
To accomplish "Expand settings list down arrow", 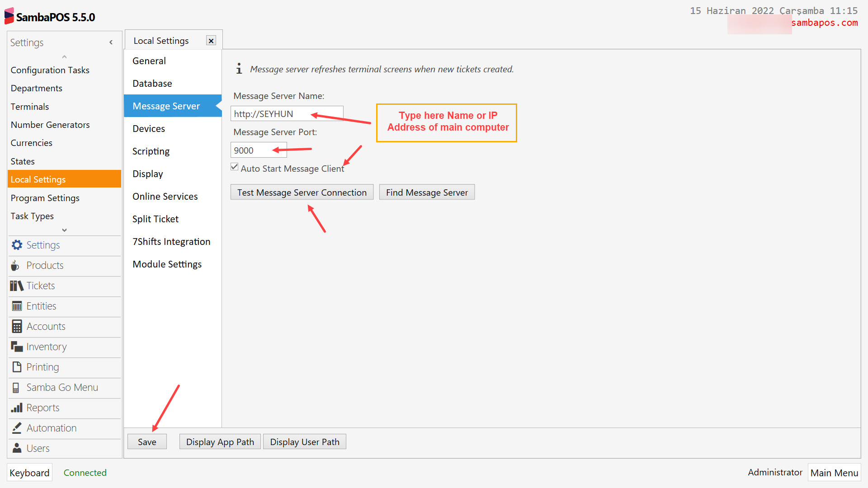I will coord(64,230).
